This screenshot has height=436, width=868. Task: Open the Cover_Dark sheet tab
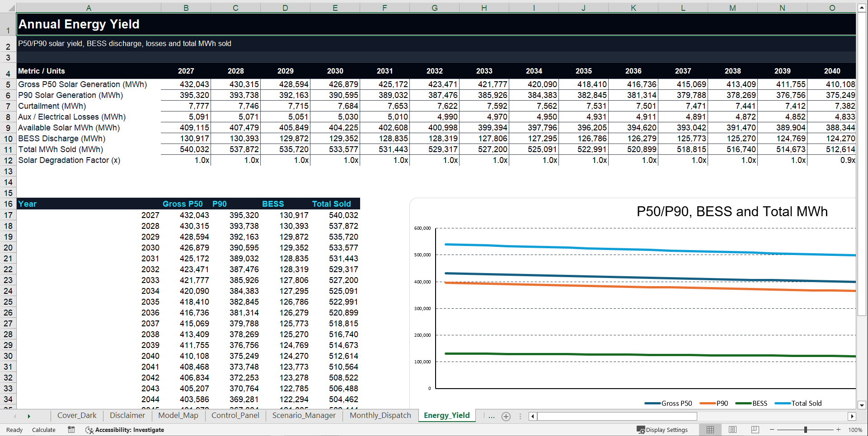(x=77, y=415)
